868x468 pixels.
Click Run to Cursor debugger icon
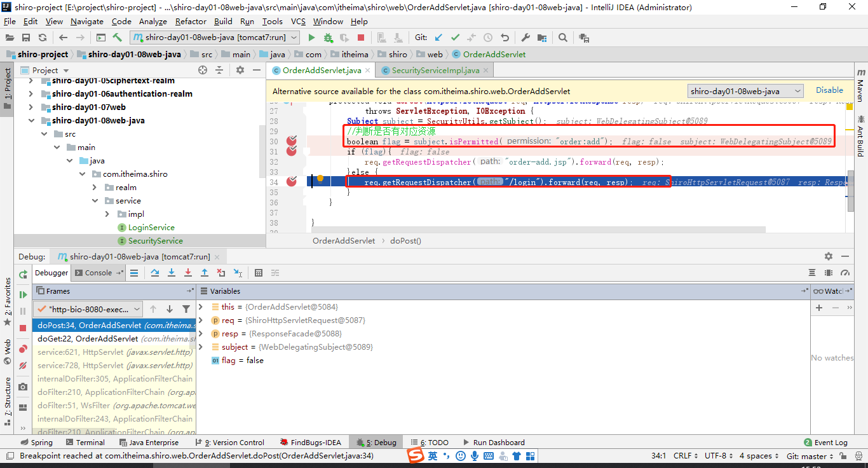pos(238,273)
